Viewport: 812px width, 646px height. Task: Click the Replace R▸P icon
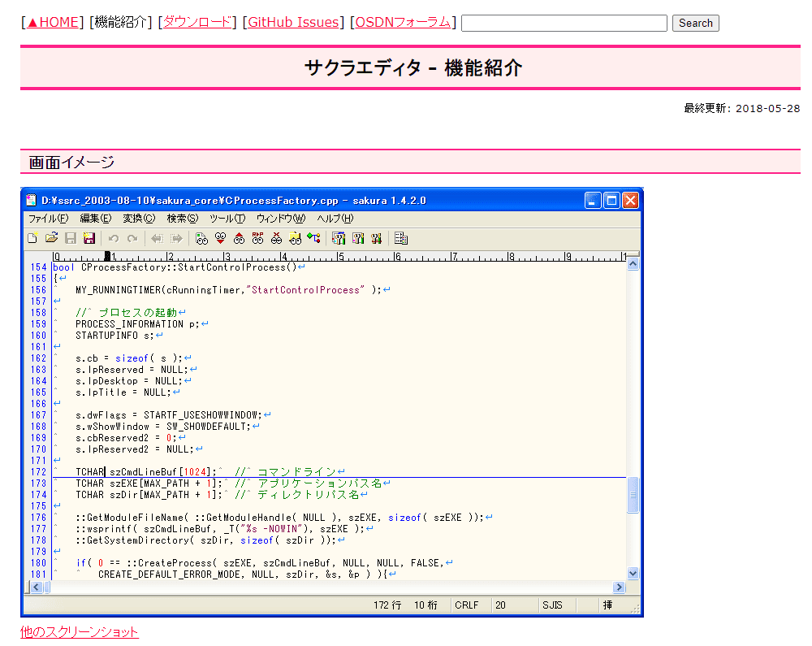tap(257, 238)
